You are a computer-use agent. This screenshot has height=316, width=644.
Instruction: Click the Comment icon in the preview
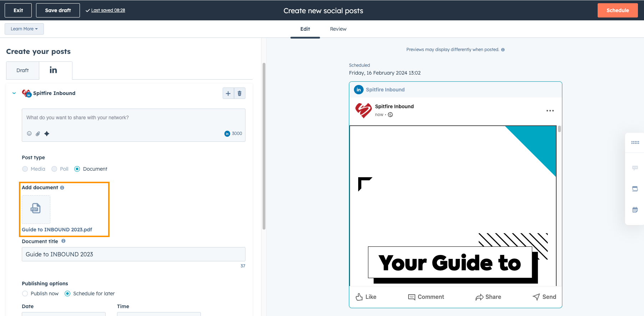point(412,297)
